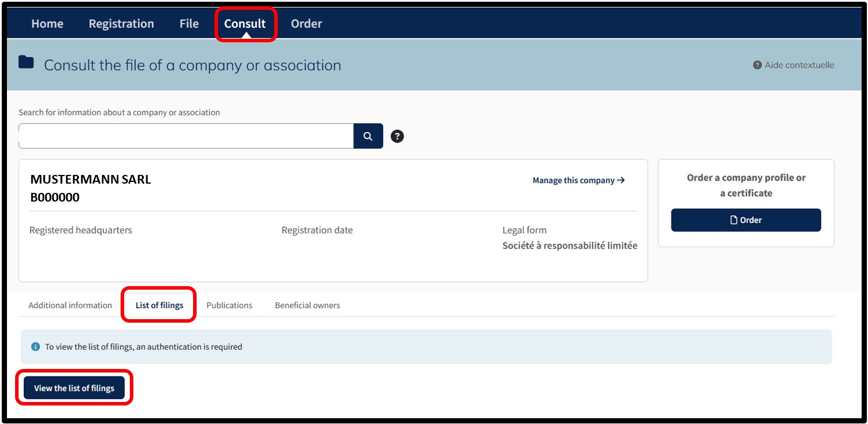Screen dimensions: 868x424
Task: Switch to the List of filings tab
Action: click(x=159, y=305)
